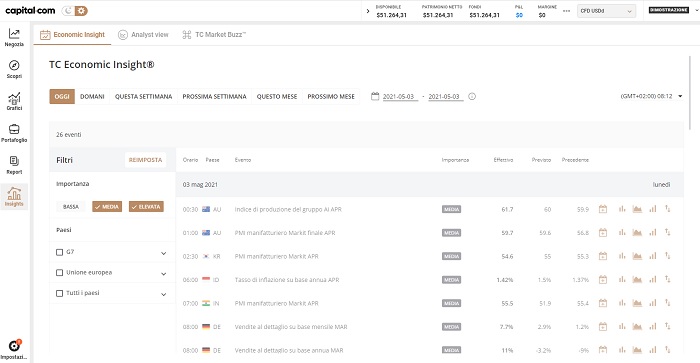Click the Importanza column header

(x=455, y=160)
